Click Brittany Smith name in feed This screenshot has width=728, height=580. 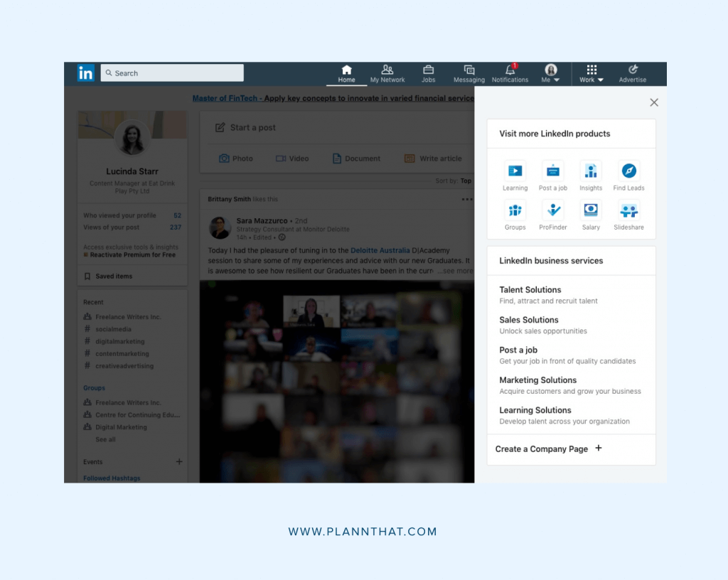230,199
